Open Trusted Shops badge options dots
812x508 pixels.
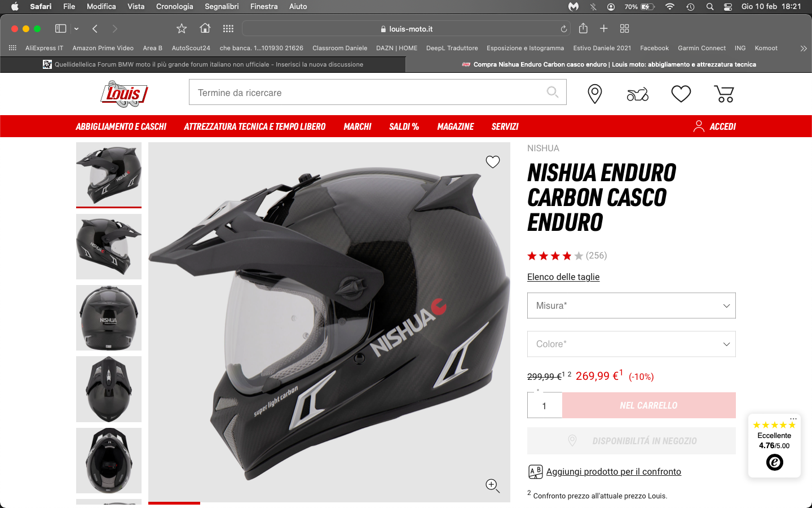[793, 419]
